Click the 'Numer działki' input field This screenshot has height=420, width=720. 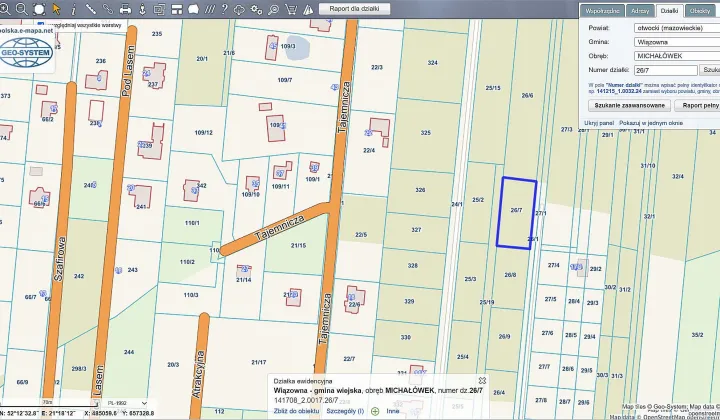click(x=665, y=70)
